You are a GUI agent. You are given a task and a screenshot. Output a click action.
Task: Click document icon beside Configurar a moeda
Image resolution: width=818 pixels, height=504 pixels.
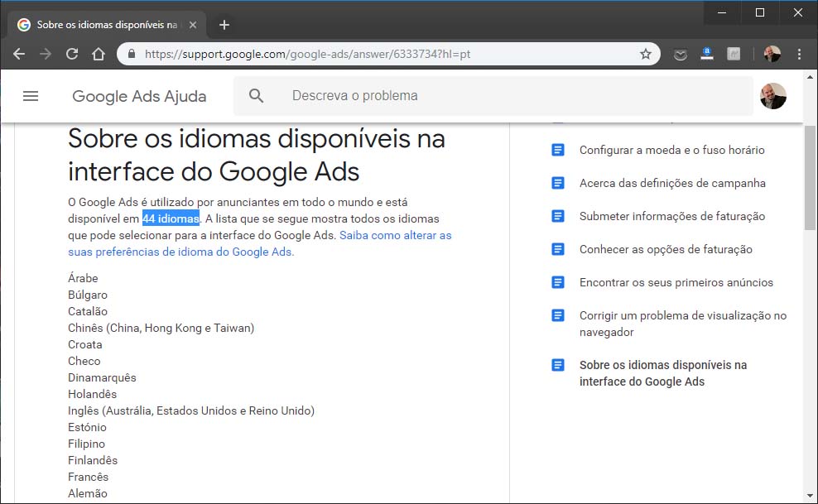pos(558,150)
